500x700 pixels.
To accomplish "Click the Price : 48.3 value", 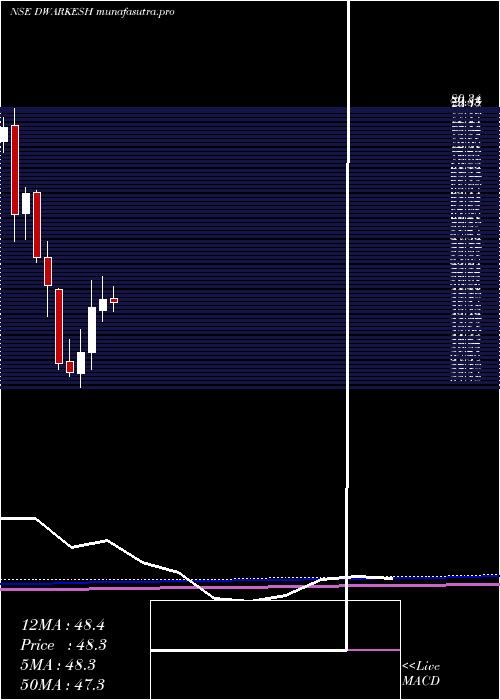I will click(x=64, y=645).
